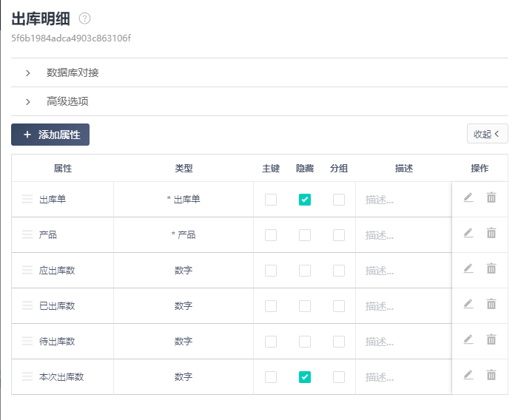Grab the drag handle of 待出库数 row
Image resolution: width=518 pixels, height=420 pixels.
click(x=27, y=341)
